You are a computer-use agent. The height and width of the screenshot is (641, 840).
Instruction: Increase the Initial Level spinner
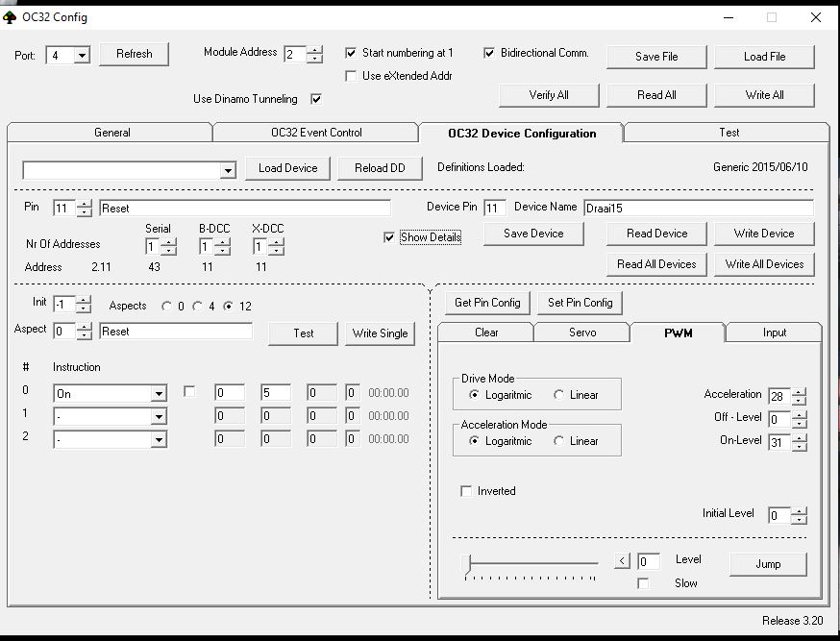(x=800, y=510)
